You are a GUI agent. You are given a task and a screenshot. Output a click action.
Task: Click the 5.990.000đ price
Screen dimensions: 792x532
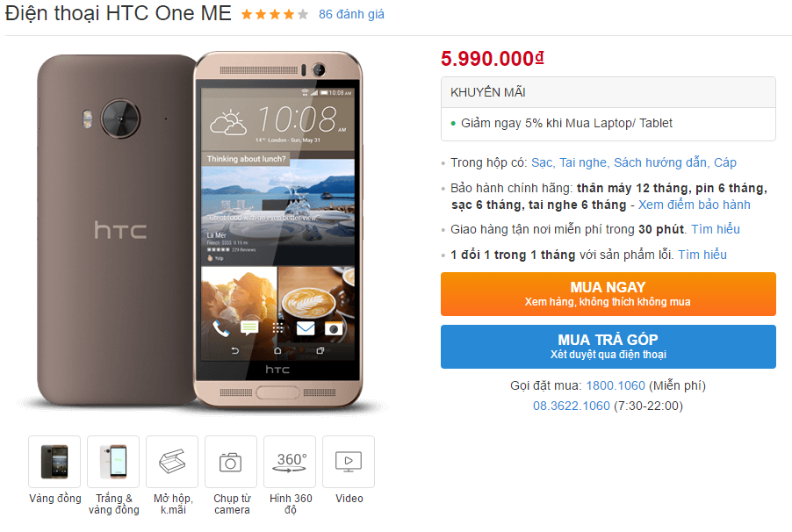pyautogui.click(x=492, y=59)
